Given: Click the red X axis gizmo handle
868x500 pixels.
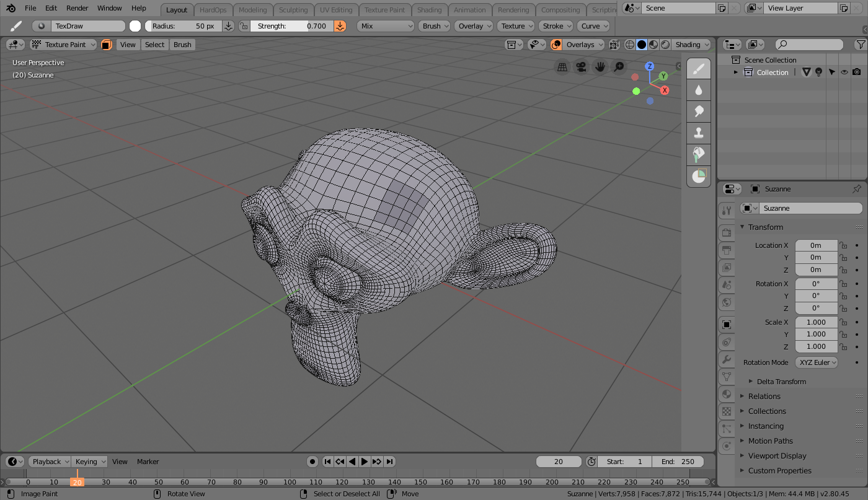Looking at the screenshot, I should (x=665, y=90).
